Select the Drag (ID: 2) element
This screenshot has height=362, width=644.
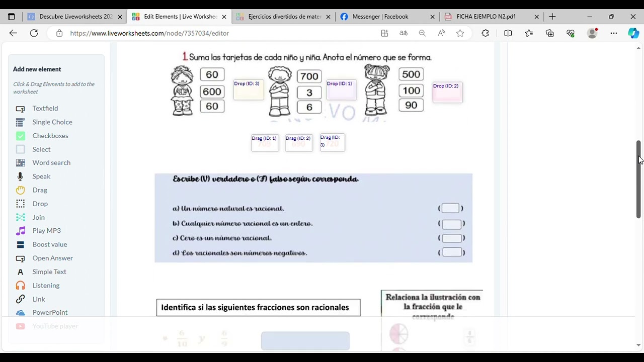[299, 143]
